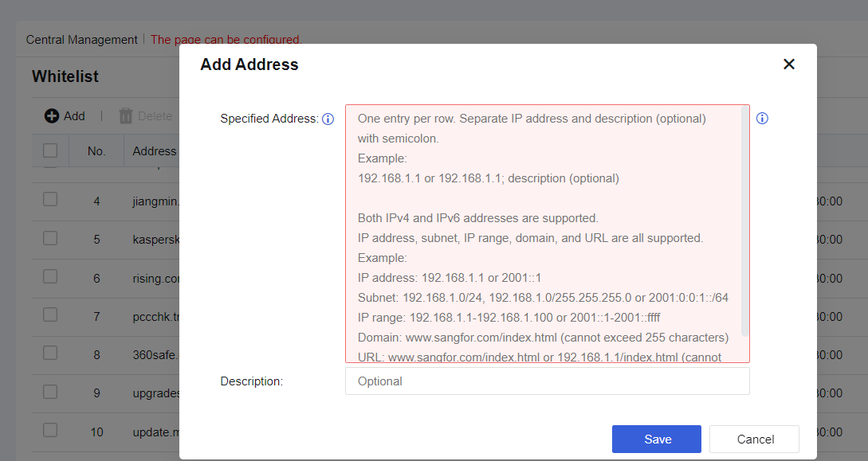Viewport: 868px width, 461px height.
Task: Focus the Specified Address text area
Action: point(548,234)
